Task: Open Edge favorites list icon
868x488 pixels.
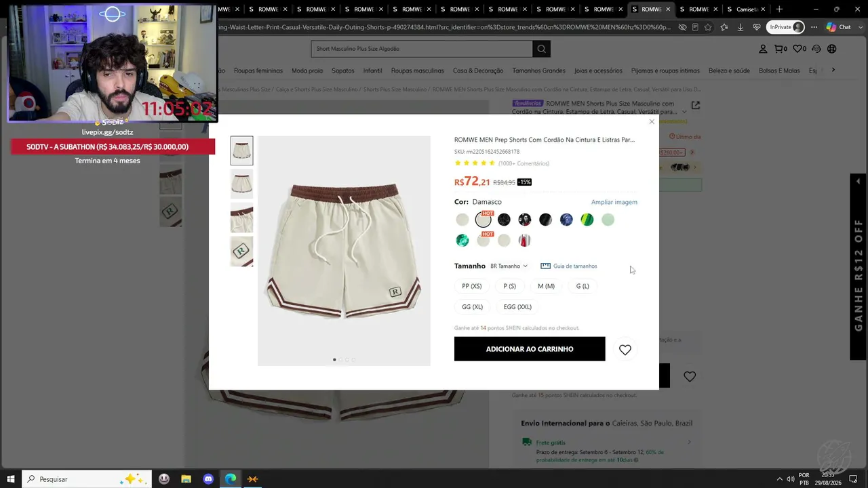Action: pos(724,27)
